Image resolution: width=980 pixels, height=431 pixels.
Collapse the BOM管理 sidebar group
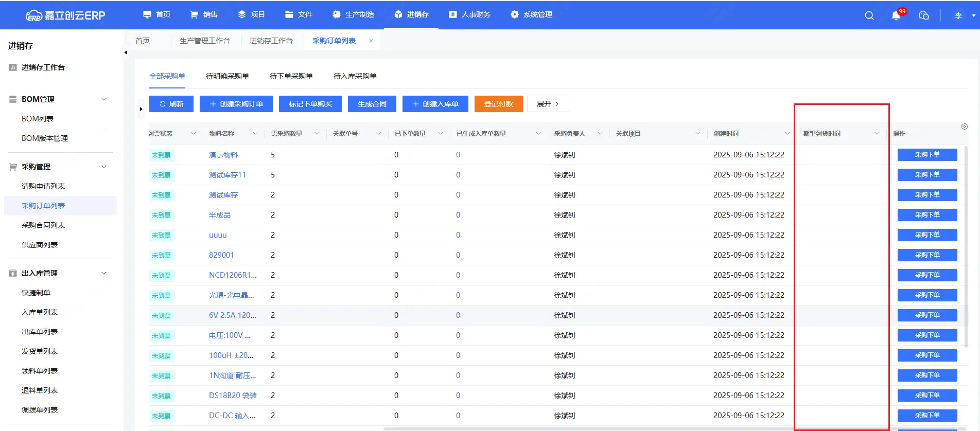pyautogui.click(x=104, y=99)
